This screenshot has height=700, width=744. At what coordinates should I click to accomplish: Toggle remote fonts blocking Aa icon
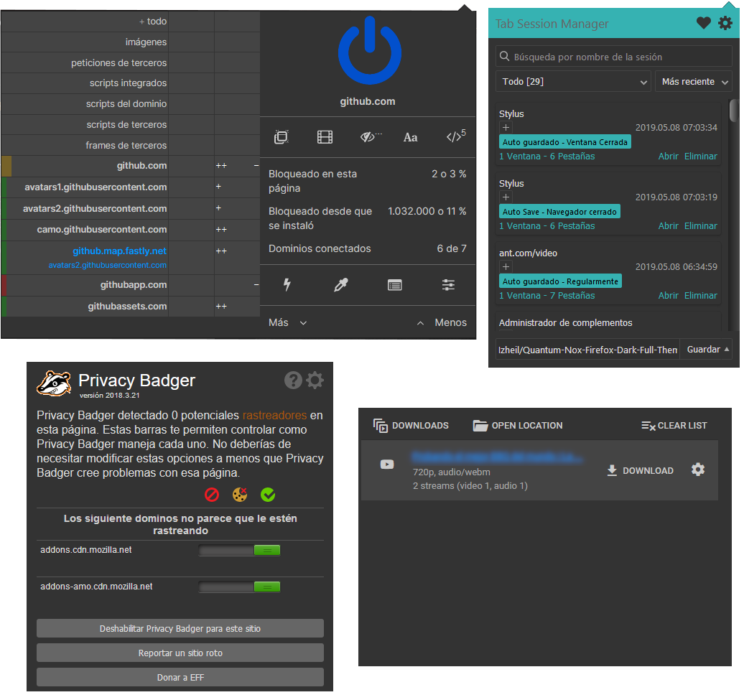[411, 138]
